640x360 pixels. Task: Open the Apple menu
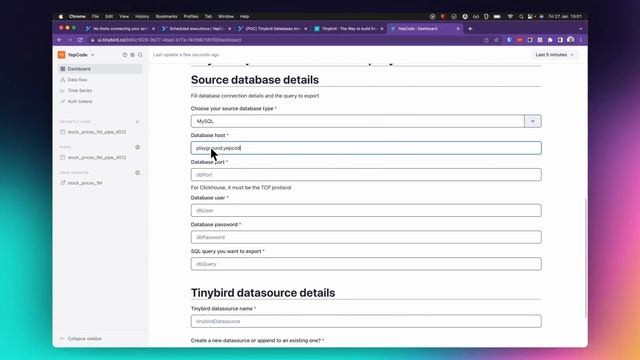click(x=61, y=16)
